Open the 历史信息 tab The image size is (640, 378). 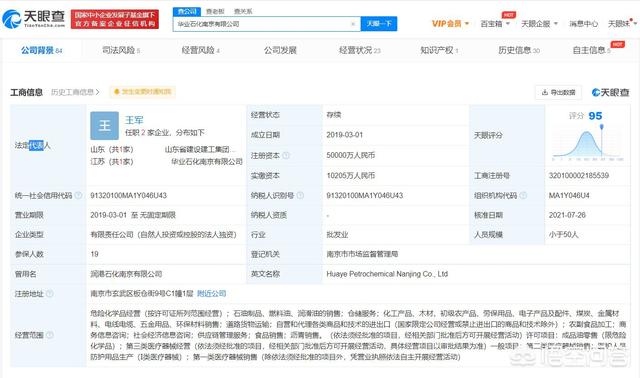[x=519, y=50]
